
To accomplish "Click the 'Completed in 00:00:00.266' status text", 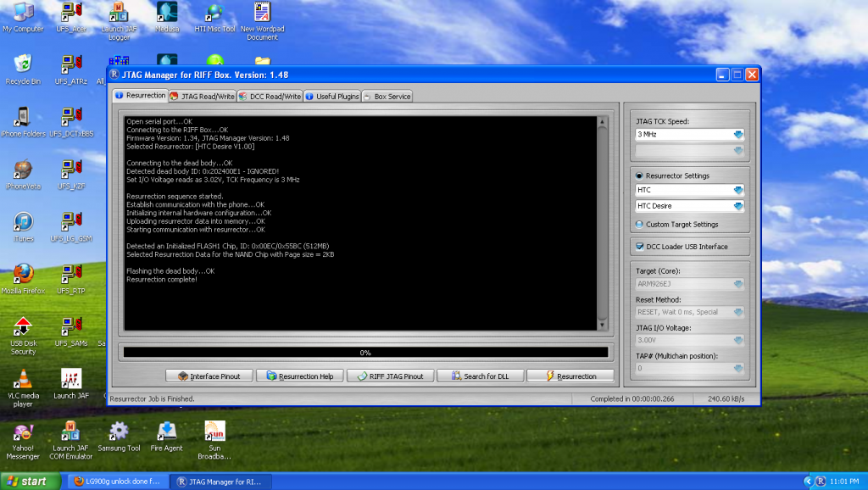I will (x=632, y=398).
